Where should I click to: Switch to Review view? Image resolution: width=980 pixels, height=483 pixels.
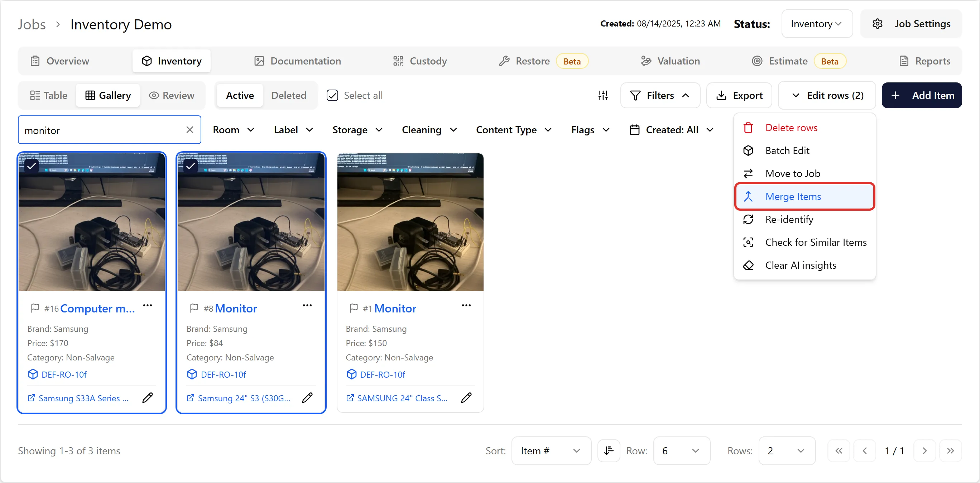pyautogui.click(x=172, y=95)
